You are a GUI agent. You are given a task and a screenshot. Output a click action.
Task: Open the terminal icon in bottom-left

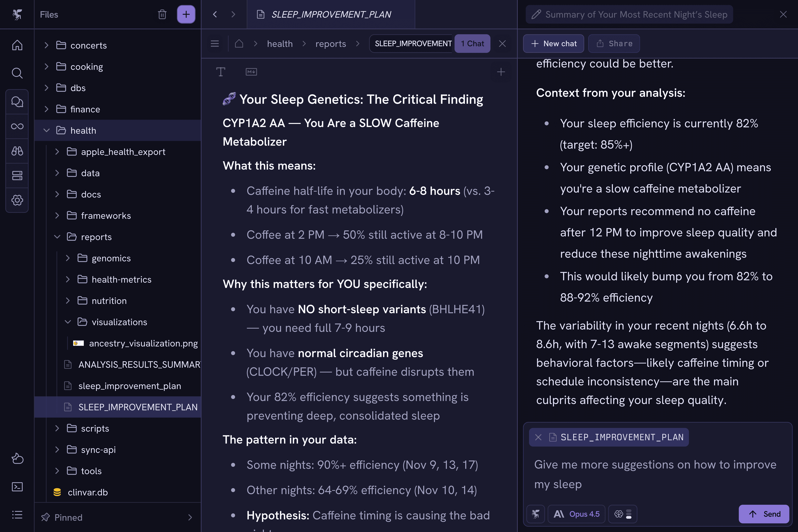(x=17, y=487)
